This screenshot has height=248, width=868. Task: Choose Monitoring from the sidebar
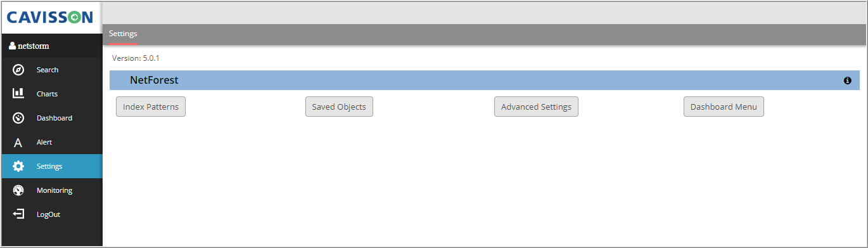(x=54, y=190)
